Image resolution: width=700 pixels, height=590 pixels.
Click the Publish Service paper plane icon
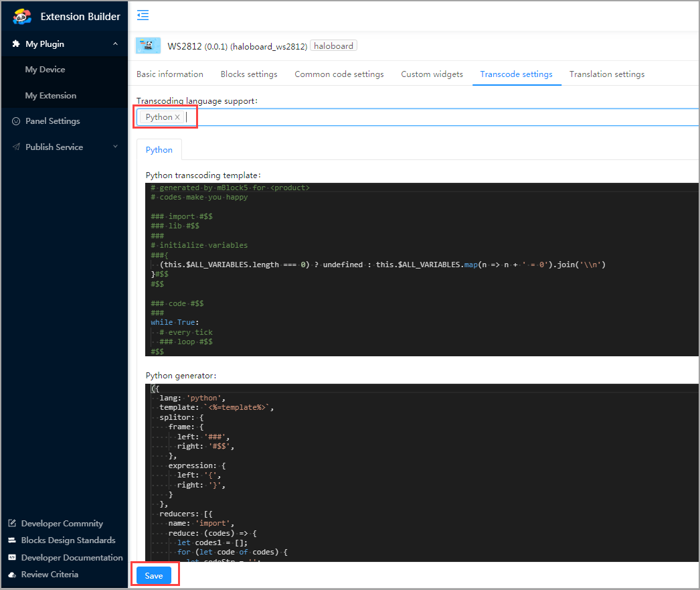(16, 147)
